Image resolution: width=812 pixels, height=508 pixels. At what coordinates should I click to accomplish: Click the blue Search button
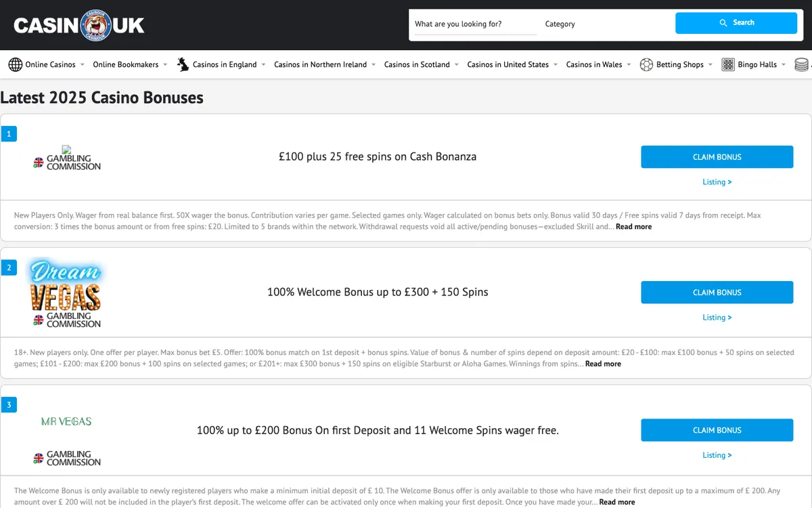pyautogui.click(x=736, y=22)
